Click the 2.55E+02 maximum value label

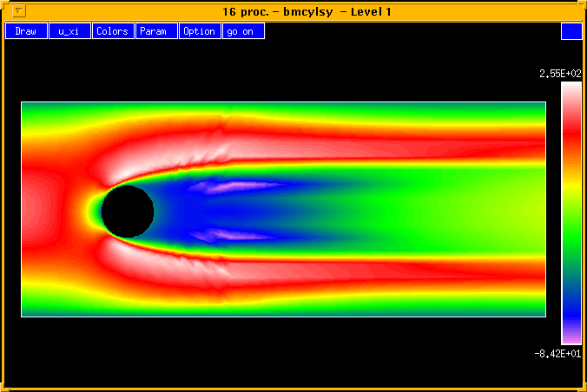[x=560, y=75]
